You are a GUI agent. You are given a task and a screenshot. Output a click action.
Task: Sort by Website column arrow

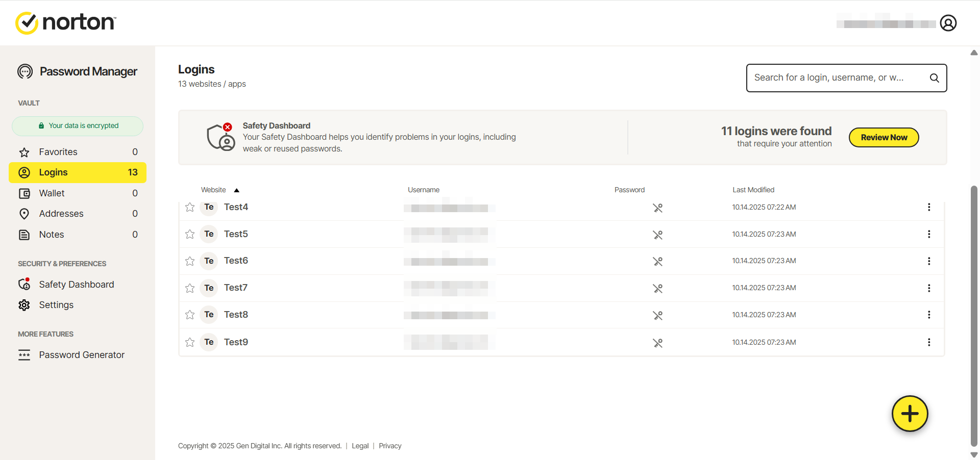pos(236,190)
